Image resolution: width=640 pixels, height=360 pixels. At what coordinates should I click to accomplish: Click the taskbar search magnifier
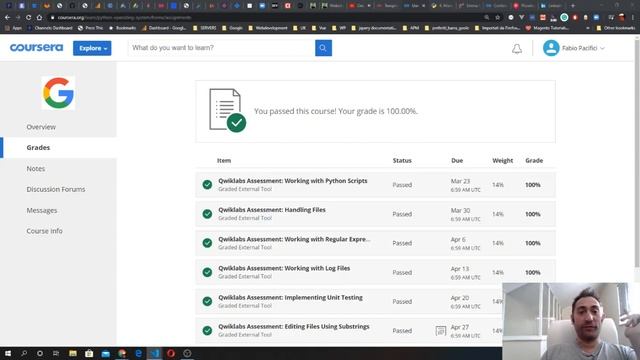point(24,353)
